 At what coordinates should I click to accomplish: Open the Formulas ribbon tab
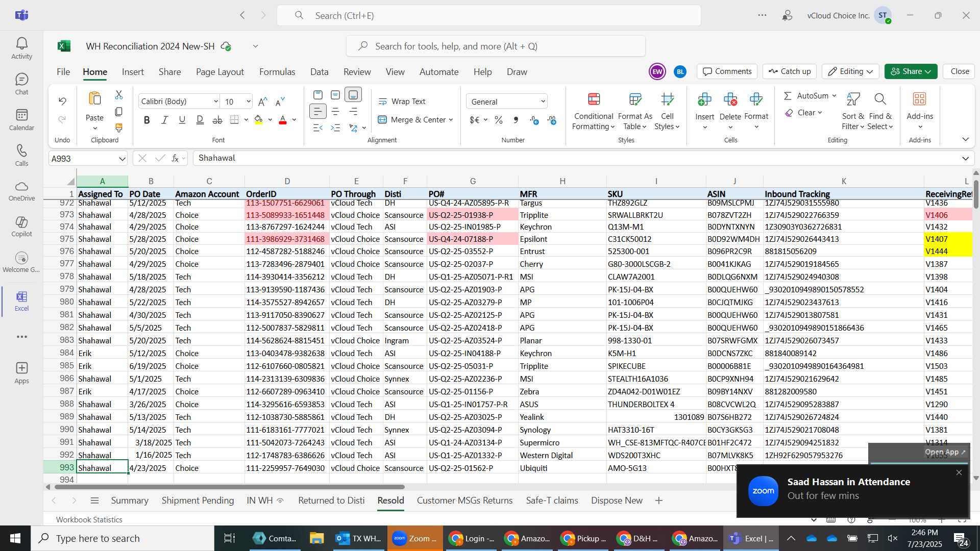(x=277, y=72)
